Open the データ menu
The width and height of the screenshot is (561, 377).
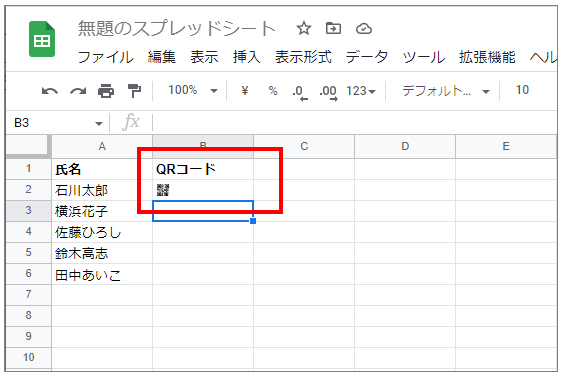(x=367, y=57)
